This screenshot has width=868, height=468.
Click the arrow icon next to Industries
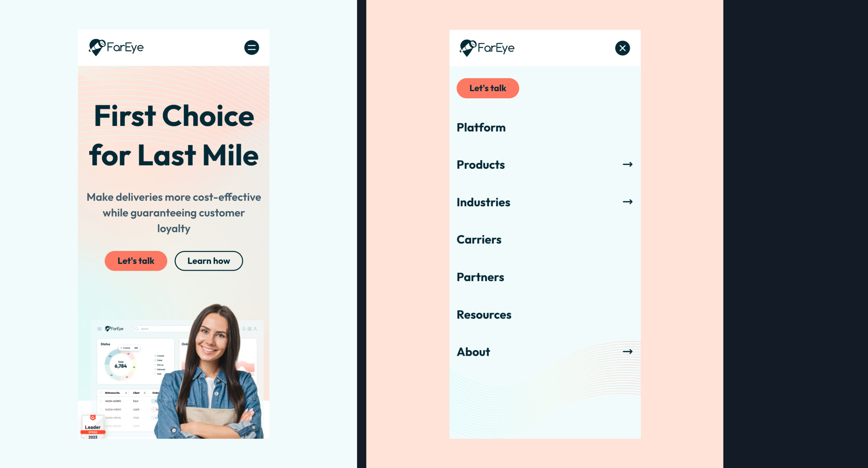click(627, 202)
